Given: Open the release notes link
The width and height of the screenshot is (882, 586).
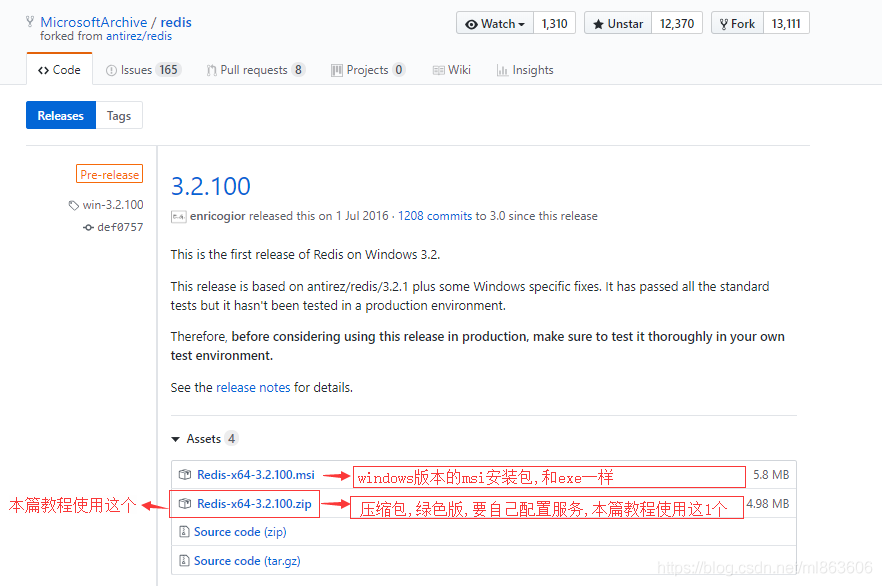Looking at the screenshot, I should click(253, 387).
